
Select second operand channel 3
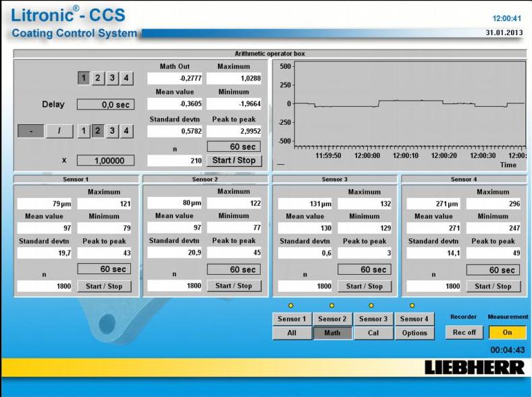click(x=112, y=131)
